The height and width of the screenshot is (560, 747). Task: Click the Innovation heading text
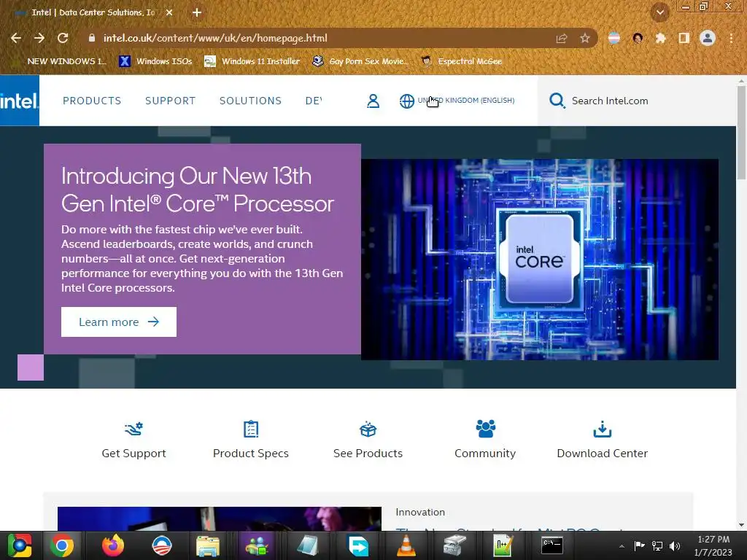click(419, 512)
